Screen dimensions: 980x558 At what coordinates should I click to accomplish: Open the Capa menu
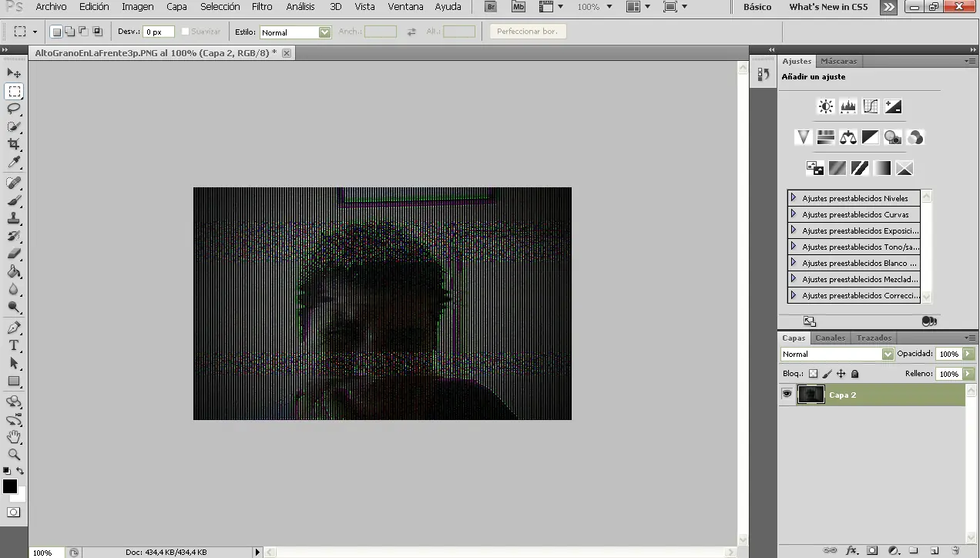[176, 7]
